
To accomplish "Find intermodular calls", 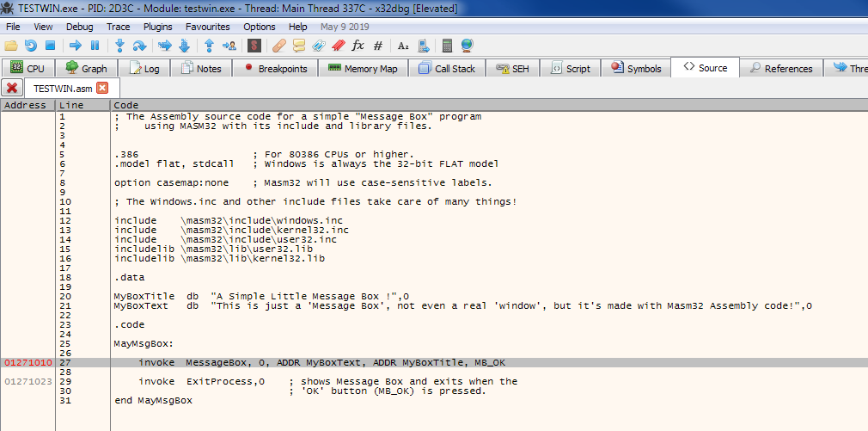I will [423, 46].
